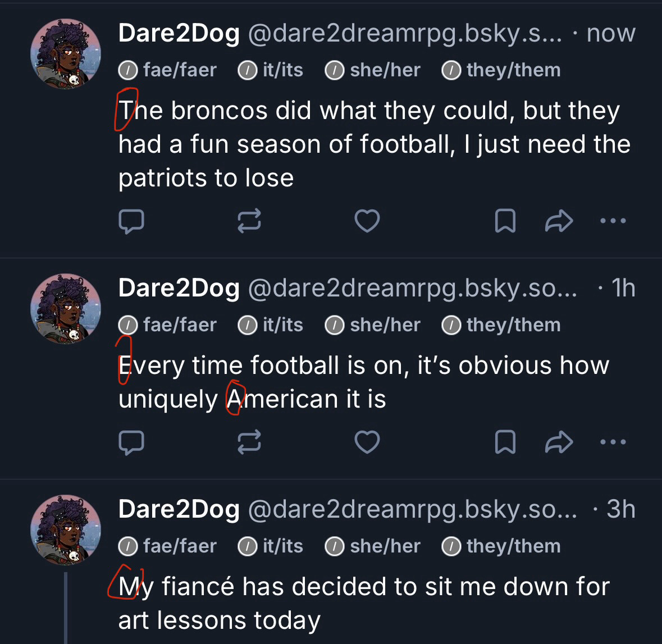
Task: Select the she/her label on the 1h post
Action: 373,325
